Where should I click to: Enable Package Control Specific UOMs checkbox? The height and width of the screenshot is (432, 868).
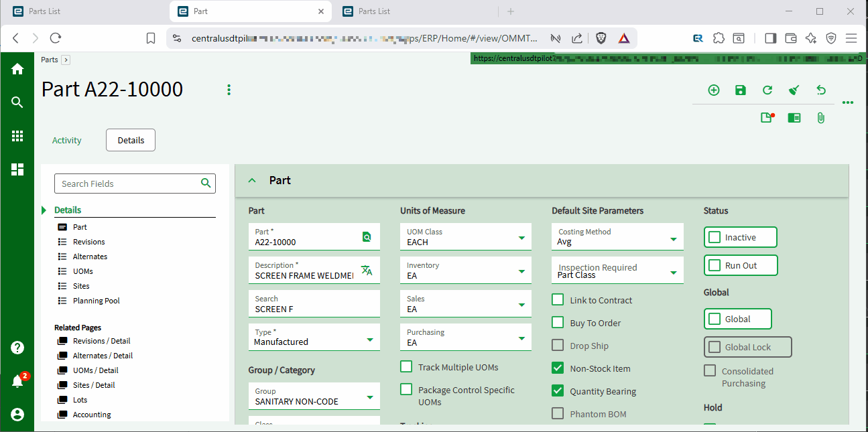pyautogui.click(x=406, y=389)
